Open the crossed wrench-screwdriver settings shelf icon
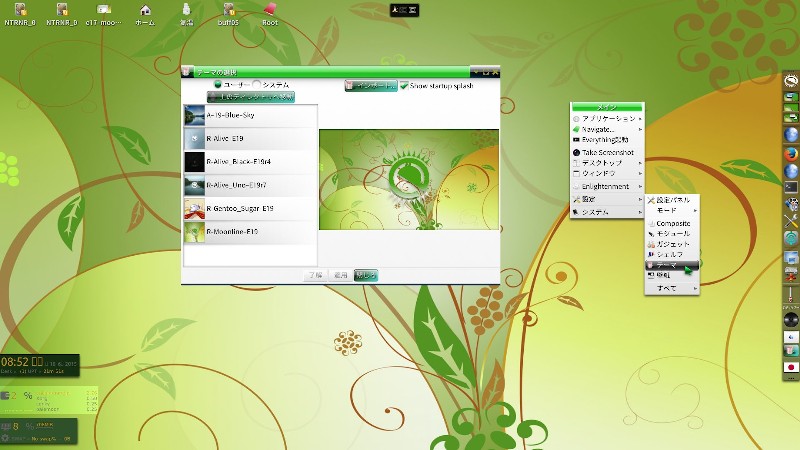This screenshot has height=450, width=800. 791,220
